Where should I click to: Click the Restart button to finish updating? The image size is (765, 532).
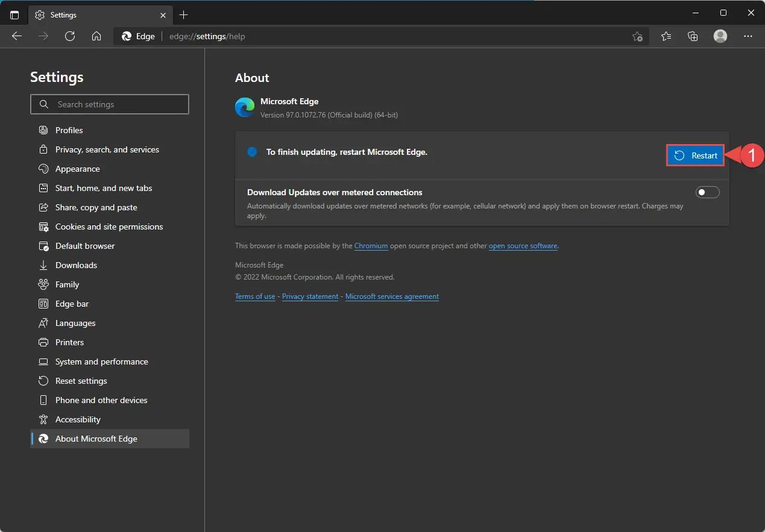tap(695, 155)
